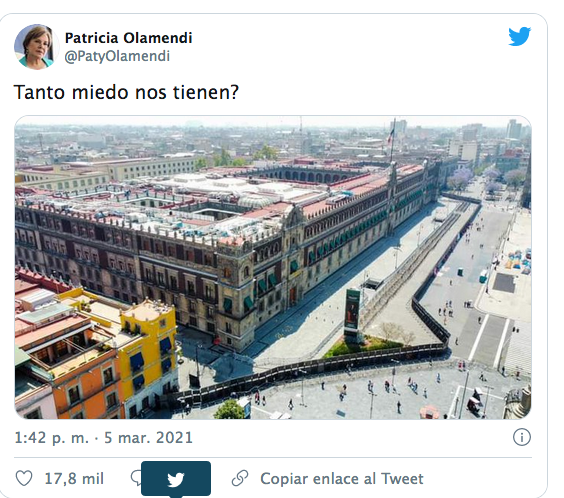
Task: Click the dark Twitter share tooltip button
Action: (x=176, y=479)
